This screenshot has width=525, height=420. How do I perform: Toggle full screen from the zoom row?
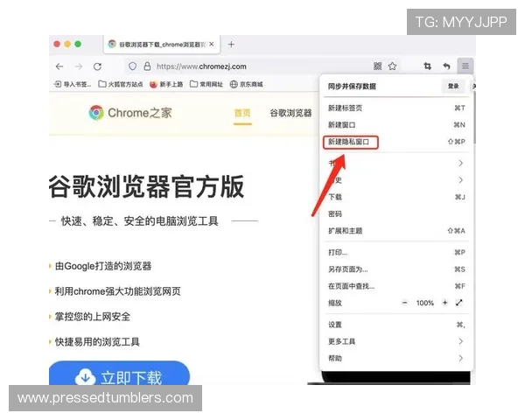(x=459, y=303)
